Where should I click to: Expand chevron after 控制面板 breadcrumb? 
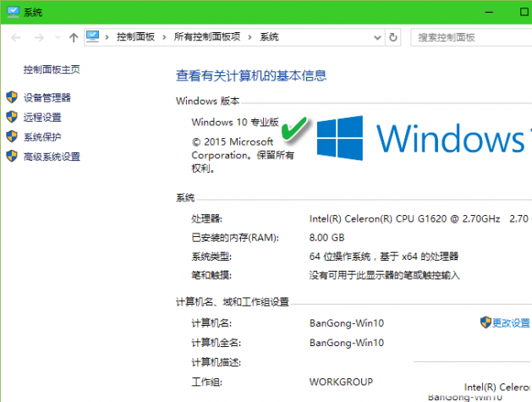(x=164, y=37)
